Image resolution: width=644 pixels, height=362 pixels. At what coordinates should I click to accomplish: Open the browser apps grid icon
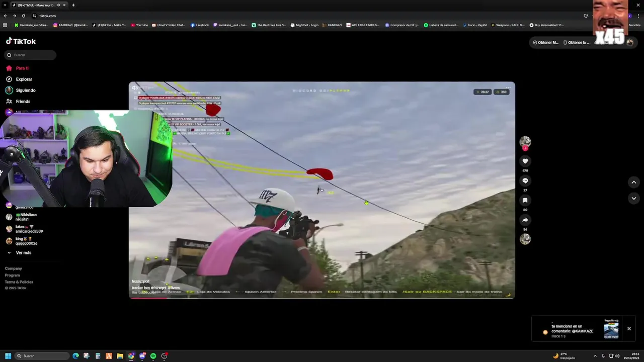coord(5,25)
